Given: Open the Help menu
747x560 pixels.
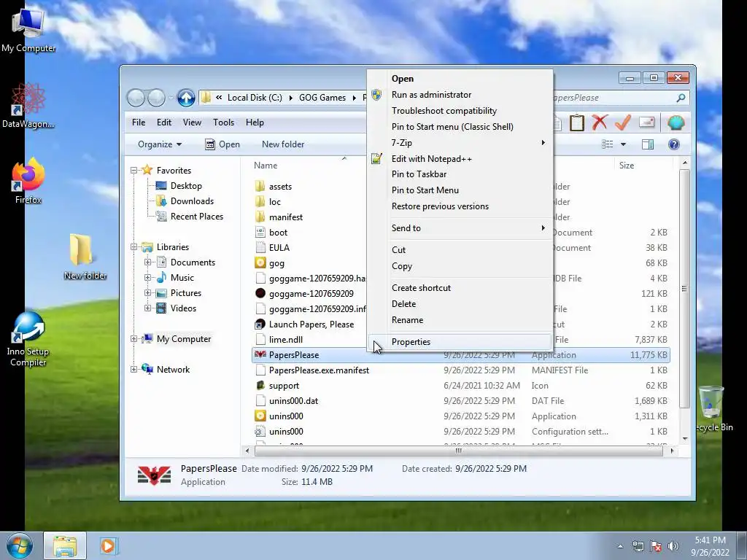Looking at the screenshot, I should [x=255, y=122].
